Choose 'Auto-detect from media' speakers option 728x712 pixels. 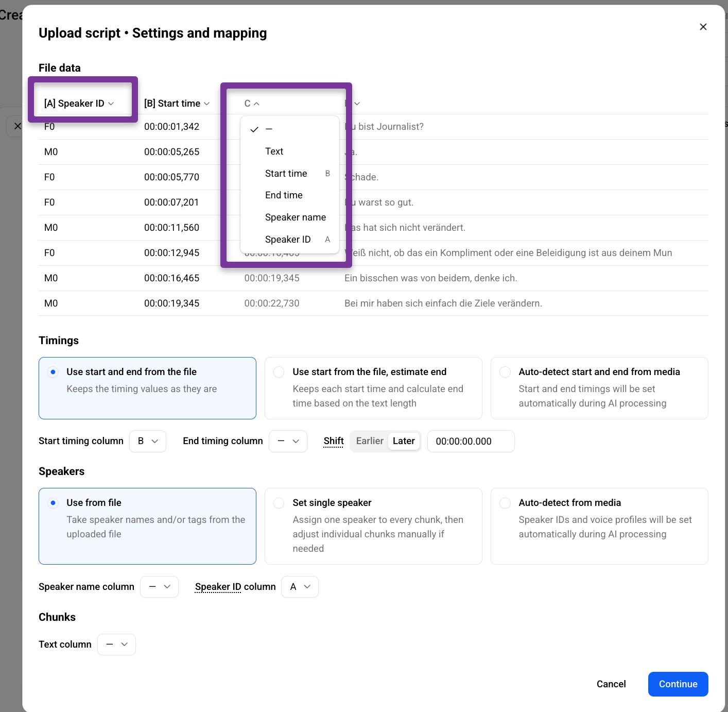click(599, 526)
